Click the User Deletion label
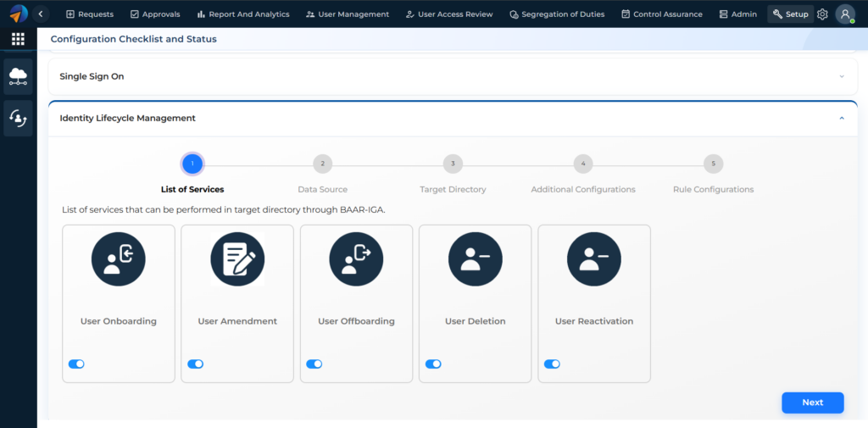The width and height of the screenshot is (868, 428). [476, 321]
